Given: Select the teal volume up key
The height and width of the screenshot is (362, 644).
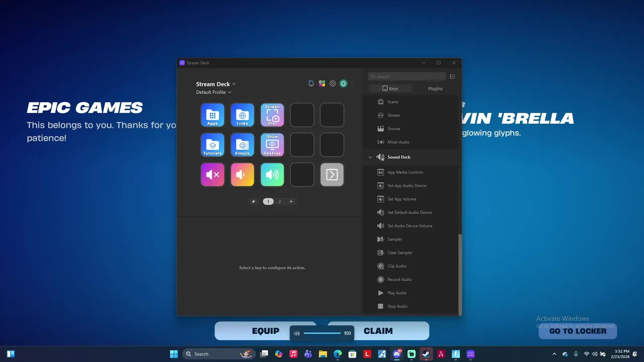Looking at the screenshot, I should pyautogui.click(x=272, y=174).
